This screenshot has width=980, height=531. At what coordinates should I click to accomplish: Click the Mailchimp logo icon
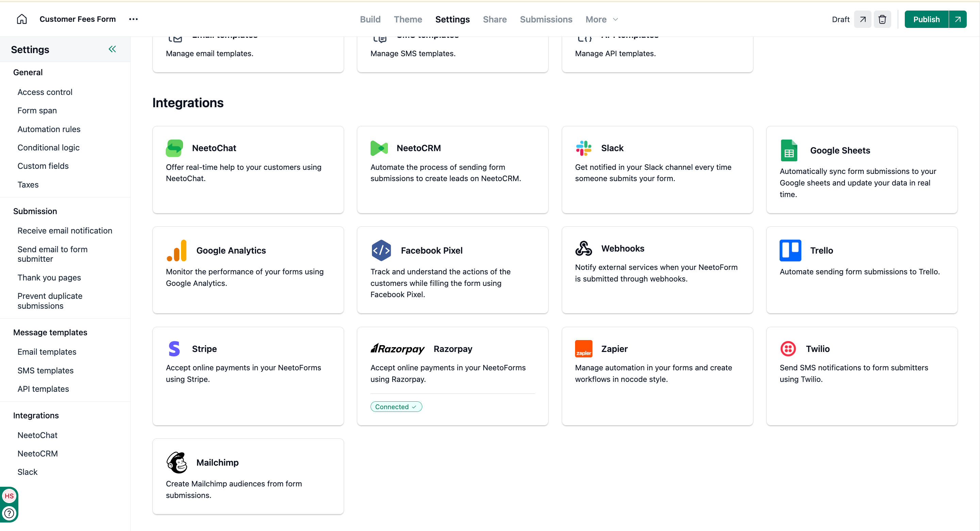click(x=177, y=463)
